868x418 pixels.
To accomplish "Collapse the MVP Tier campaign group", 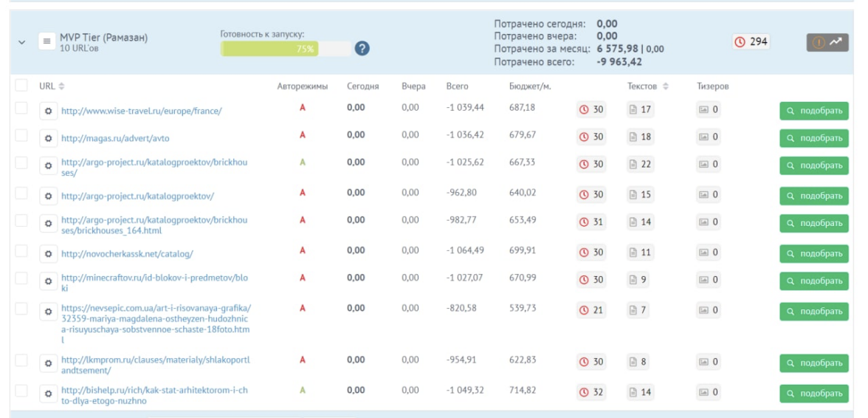I will [x=21, y=42].
